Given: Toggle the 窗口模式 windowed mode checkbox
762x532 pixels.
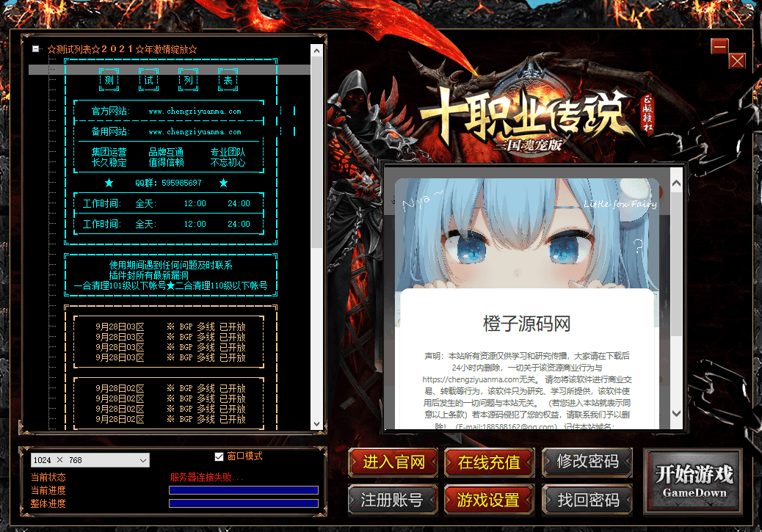Looking at the screenshot, I should tap(219, 456).
